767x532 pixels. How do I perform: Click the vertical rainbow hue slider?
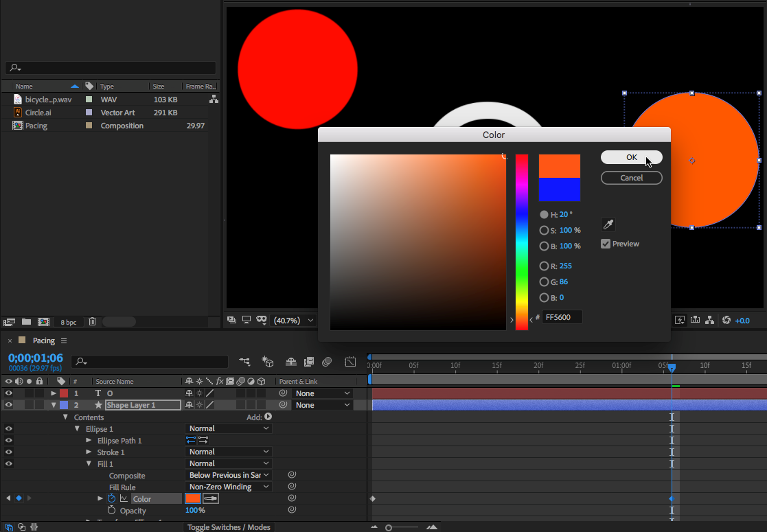[522, 242]
